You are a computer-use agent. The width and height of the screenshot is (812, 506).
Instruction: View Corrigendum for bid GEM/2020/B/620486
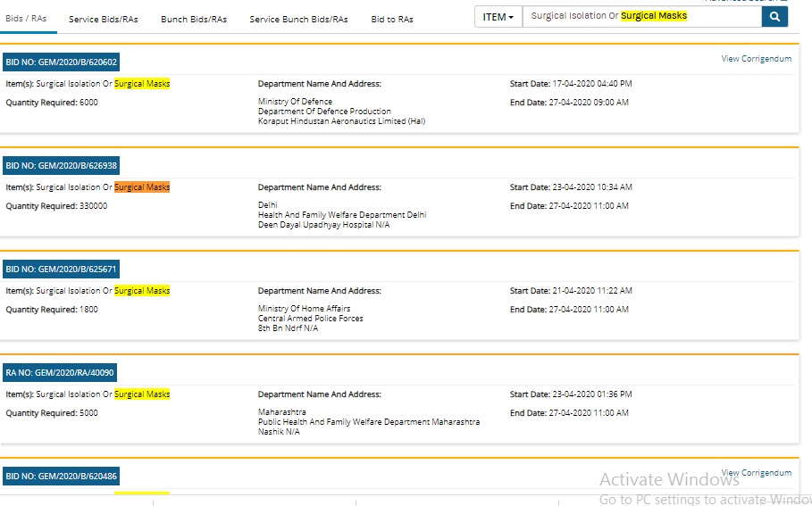[x=756, y=473]
